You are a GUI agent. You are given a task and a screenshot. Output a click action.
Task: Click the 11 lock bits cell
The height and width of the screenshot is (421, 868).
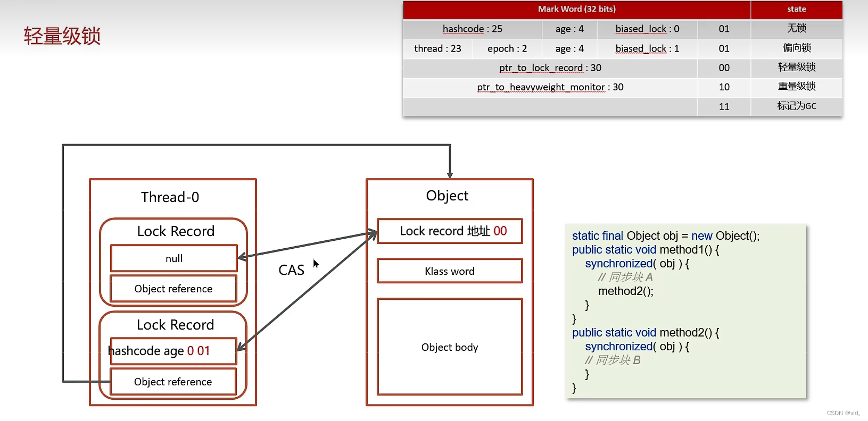pos(724,106)
